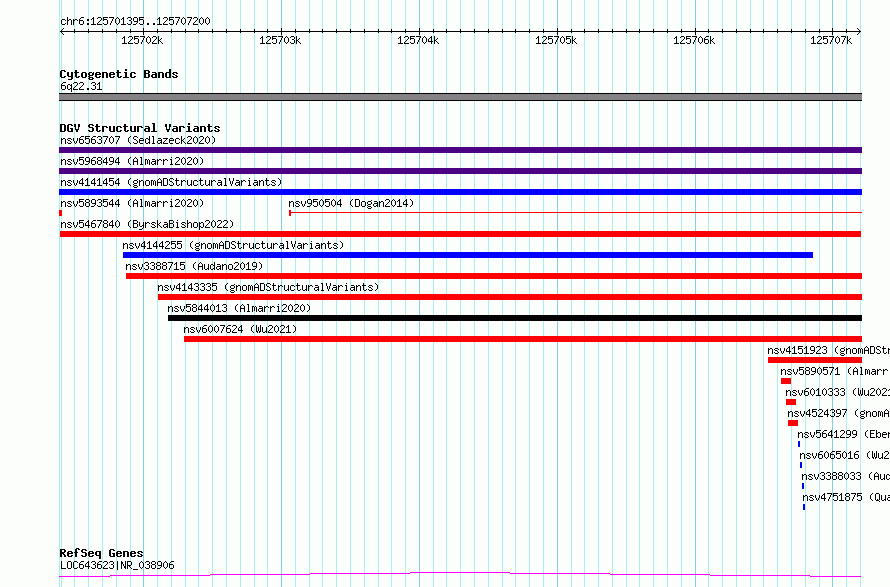This screenshot has width=890, height=587.
Task: Open the DGV Structural Variants track title
Action: [x=140, y=128]
